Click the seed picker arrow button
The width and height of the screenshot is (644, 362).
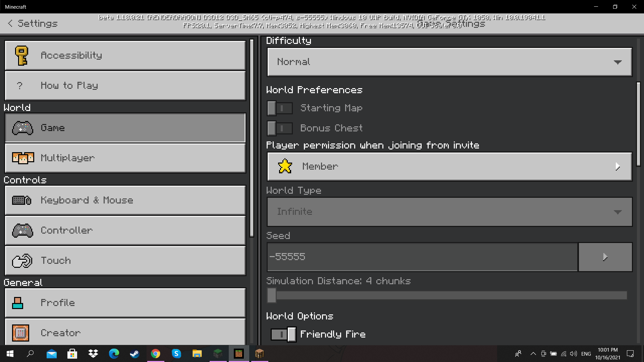pyautogui.click(x=605, y=257)
